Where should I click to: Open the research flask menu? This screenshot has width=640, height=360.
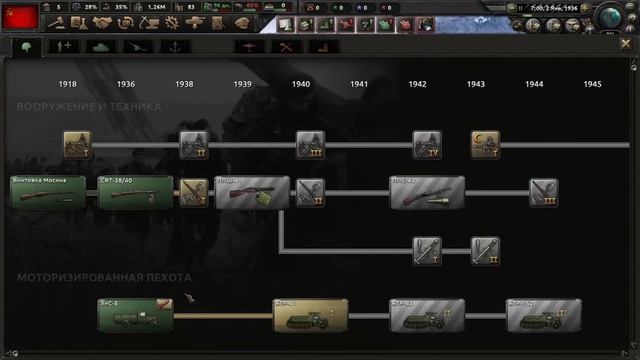pyautogui.click(x=79, y=23)
